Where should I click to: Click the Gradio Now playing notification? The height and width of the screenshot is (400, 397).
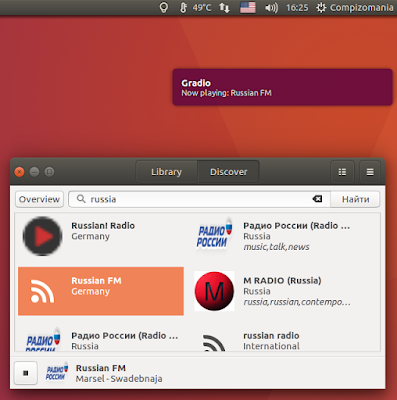282,87
